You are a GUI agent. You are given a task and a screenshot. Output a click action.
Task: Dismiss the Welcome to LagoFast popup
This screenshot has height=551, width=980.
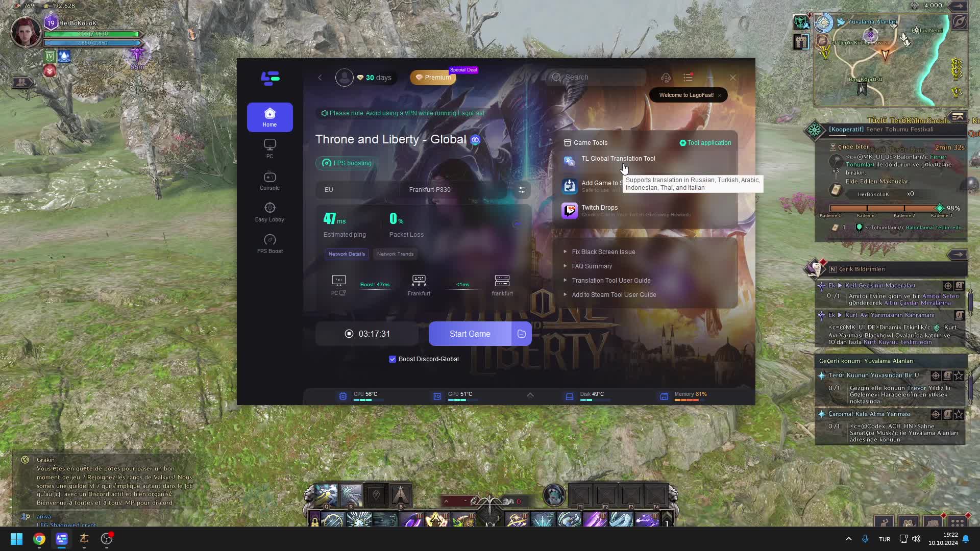720,95
